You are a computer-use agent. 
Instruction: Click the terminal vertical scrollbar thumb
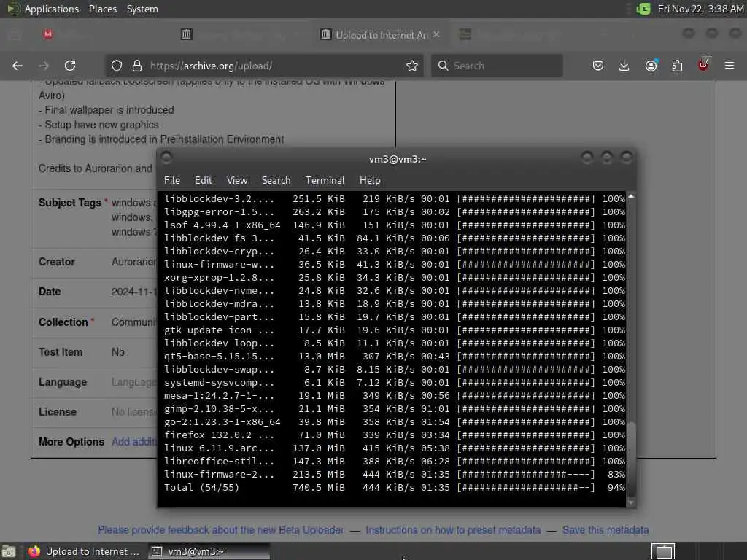tap(631, 459)
